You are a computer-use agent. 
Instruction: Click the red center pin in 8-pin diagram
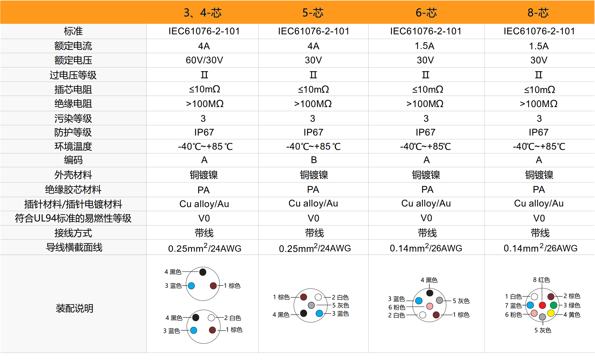coord(542,305)
